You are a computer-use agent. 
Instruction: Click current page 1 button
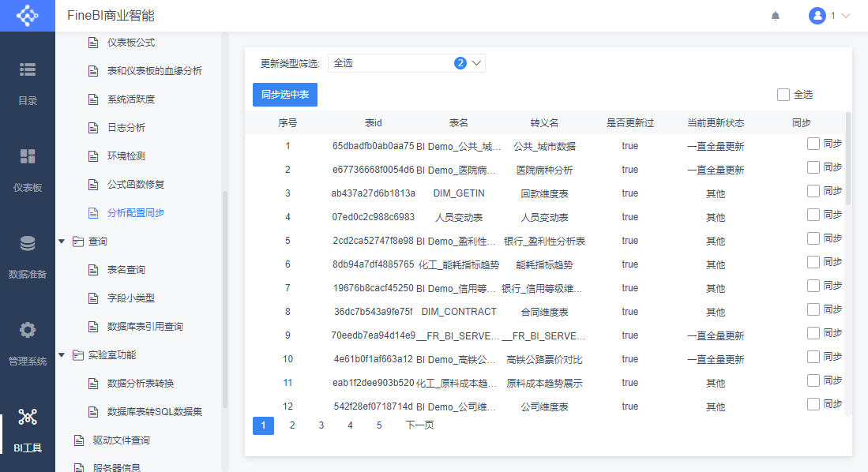pos(264,425)
